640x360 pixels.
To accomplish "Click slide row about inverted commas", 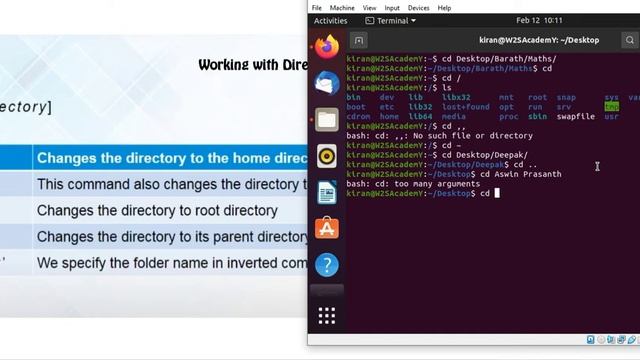I will (172, 263).
